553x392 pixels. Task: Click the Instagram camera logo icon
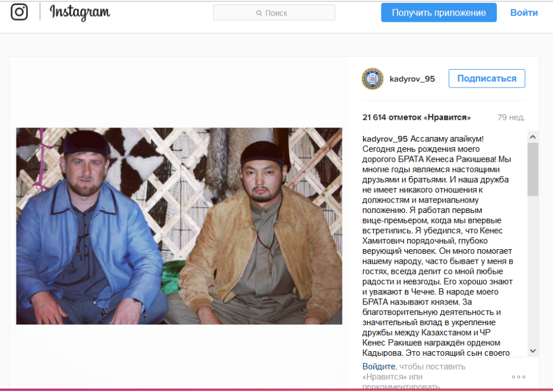pyautogui.click(x=19, y=12)
